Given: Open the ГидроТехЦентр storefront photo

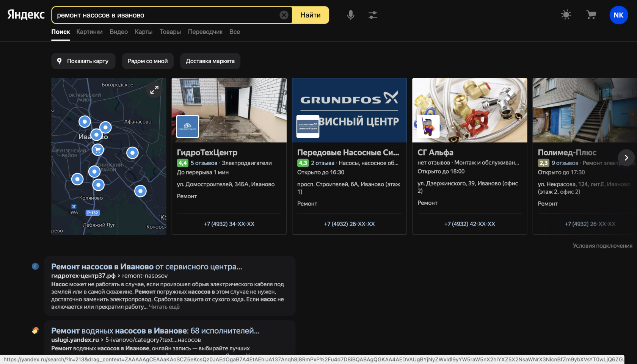Looking at the screenshot, I should tap(229, 110).
